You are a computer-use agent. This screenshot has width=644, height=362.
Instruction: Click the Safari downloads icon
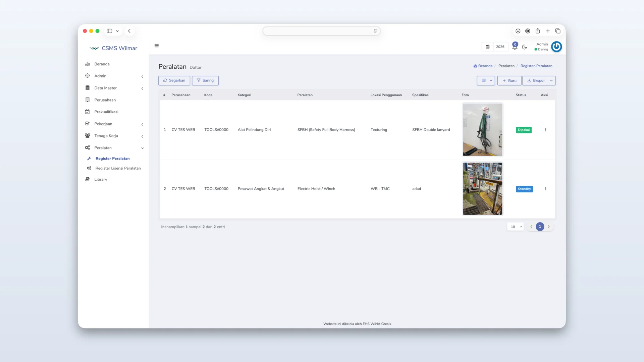coord(518,31)
